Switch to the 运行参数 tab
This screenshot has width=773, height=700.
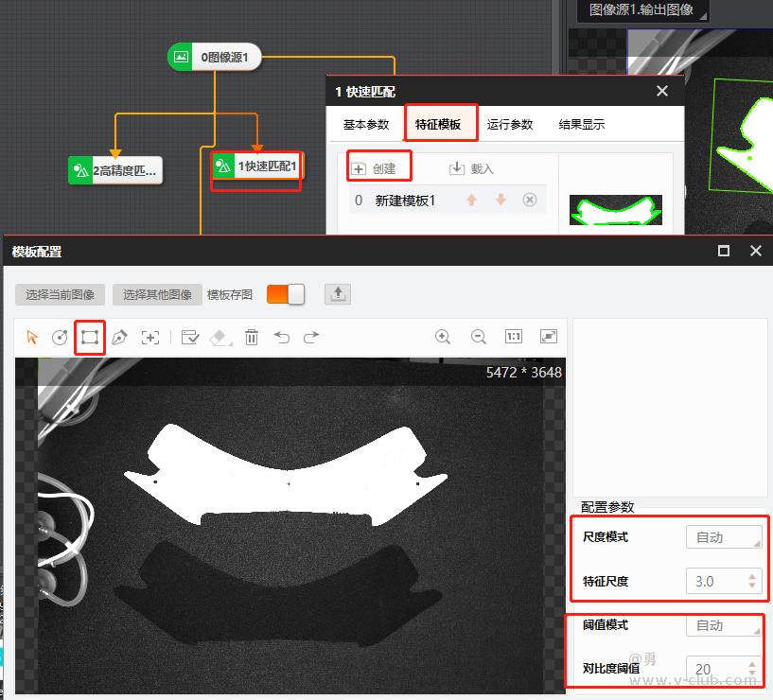(x=510, y=124)
